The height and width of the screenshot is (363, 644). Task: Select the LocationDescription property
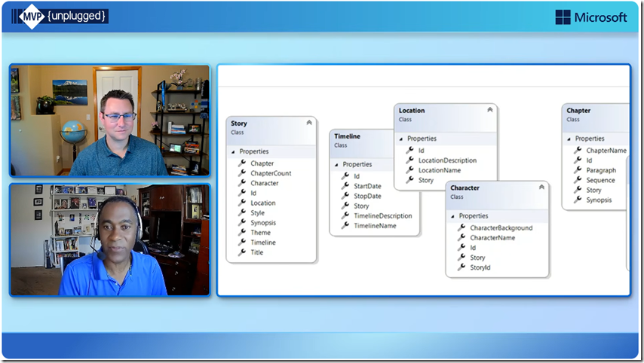tap(447, 160)
